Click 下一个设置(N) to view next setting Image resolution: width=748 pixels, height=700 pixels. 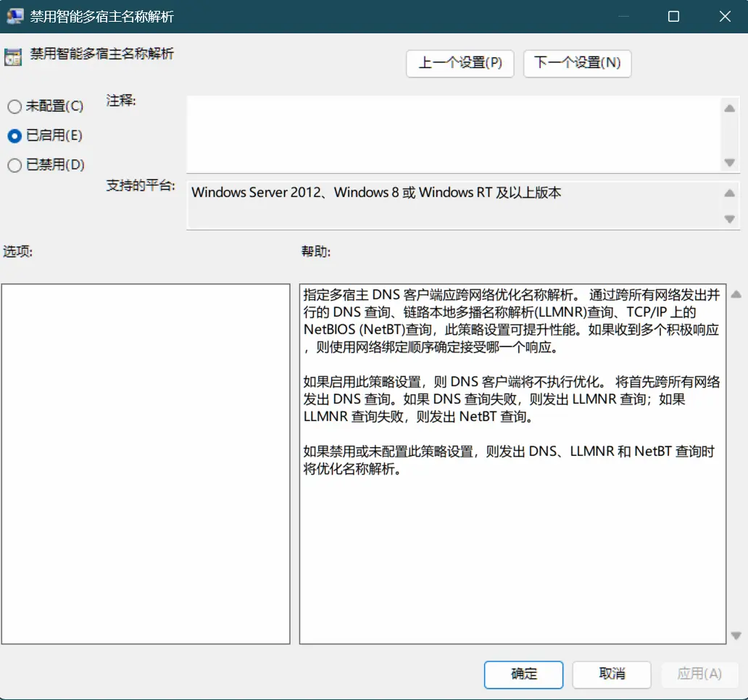[x=577, y=64]
